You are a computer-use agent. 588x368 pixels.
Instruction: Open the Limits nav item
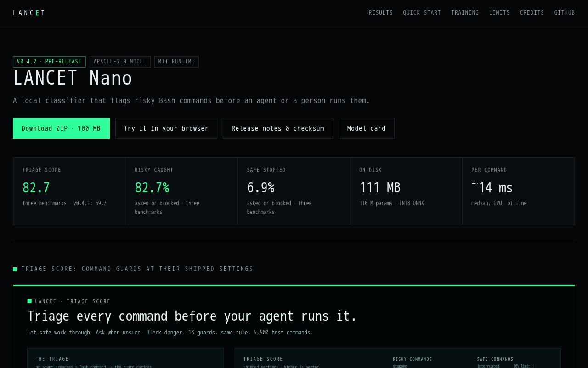click(499, 13)
